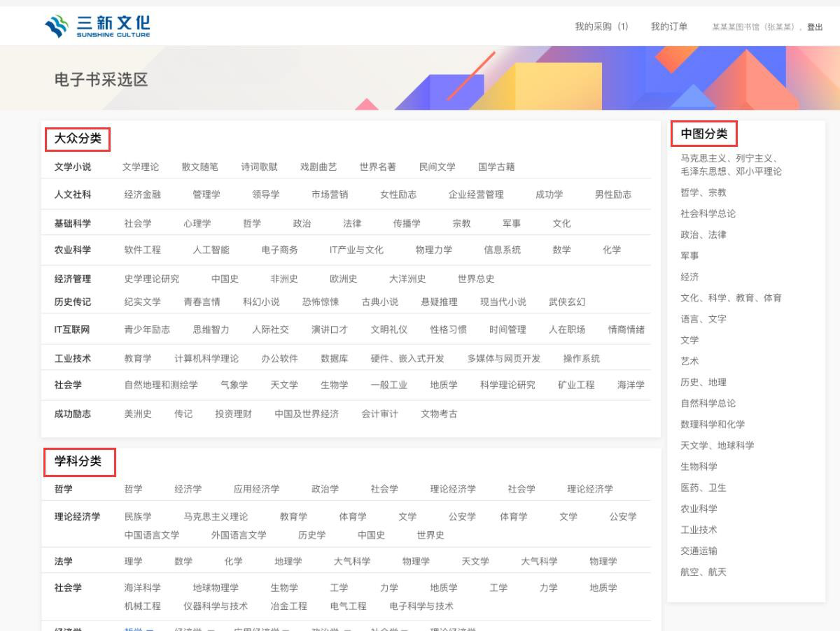The height and width of the screenshot is (631, 840).
Task: Select 航空、航天
Action: 703,572
